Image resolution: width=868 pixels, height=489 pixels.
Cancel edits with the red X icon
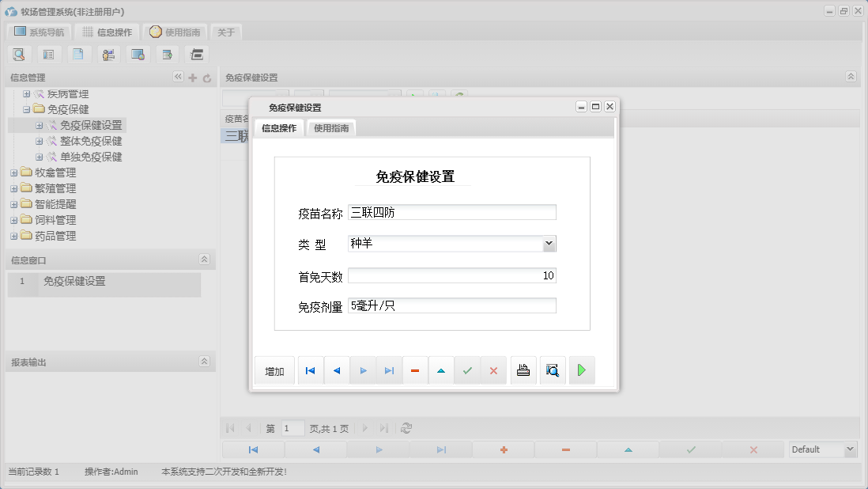pyautogui.click(x=493, y=370)
